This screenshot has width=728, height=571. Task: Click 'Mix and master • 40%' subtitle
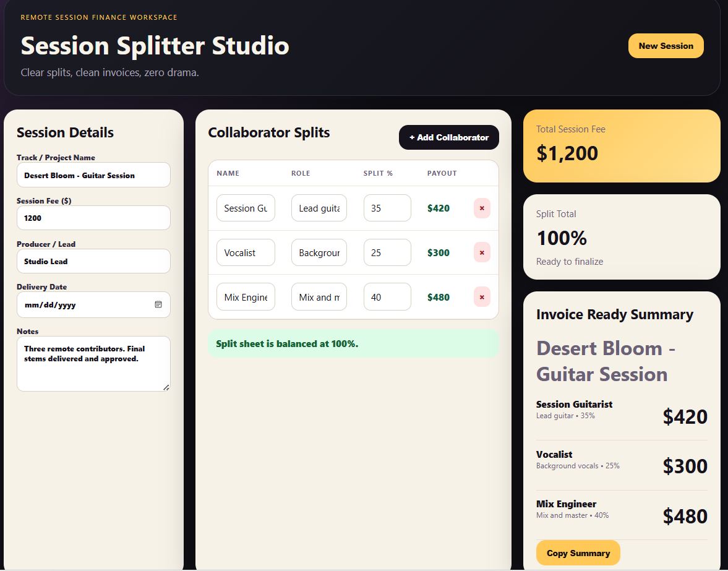573,515
